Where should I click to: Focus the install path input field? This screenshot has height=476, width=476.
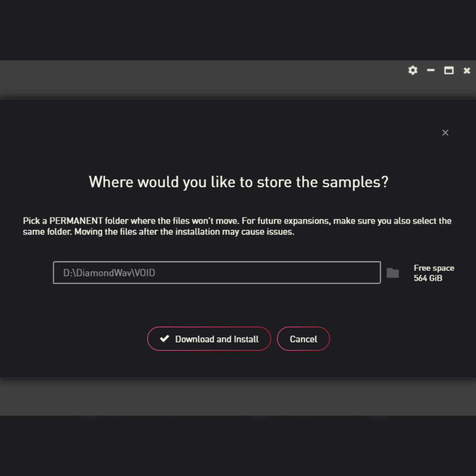217,273
